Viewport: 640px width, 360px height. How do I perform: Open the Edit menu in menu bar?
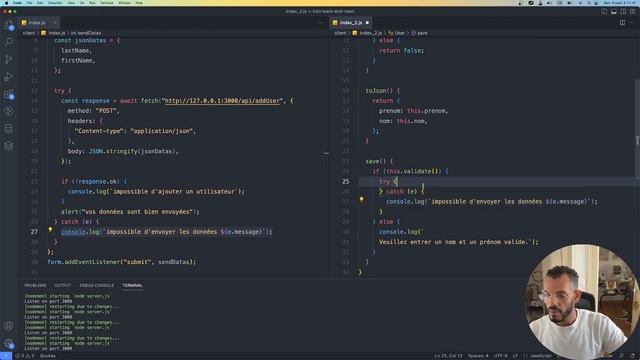(x=40, y=3)
